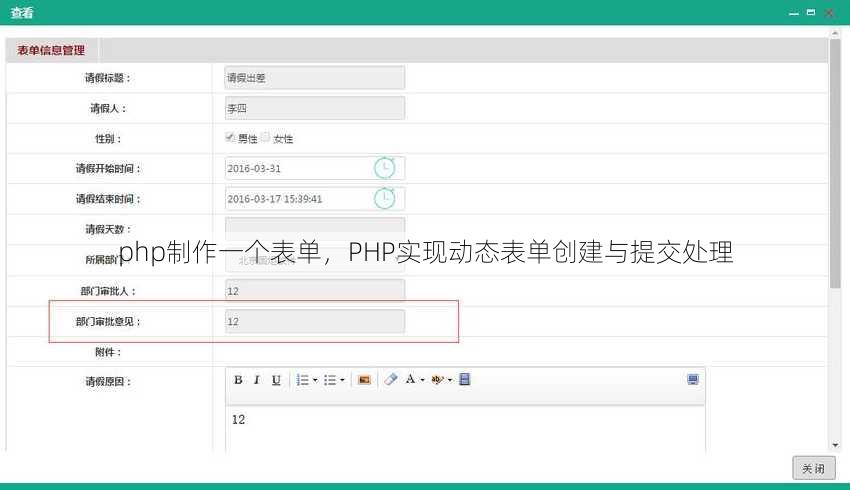Click the 部门审批人 input field
Image resolution: width=850 pixels, height=490 pixels.
tap(315, 291)
